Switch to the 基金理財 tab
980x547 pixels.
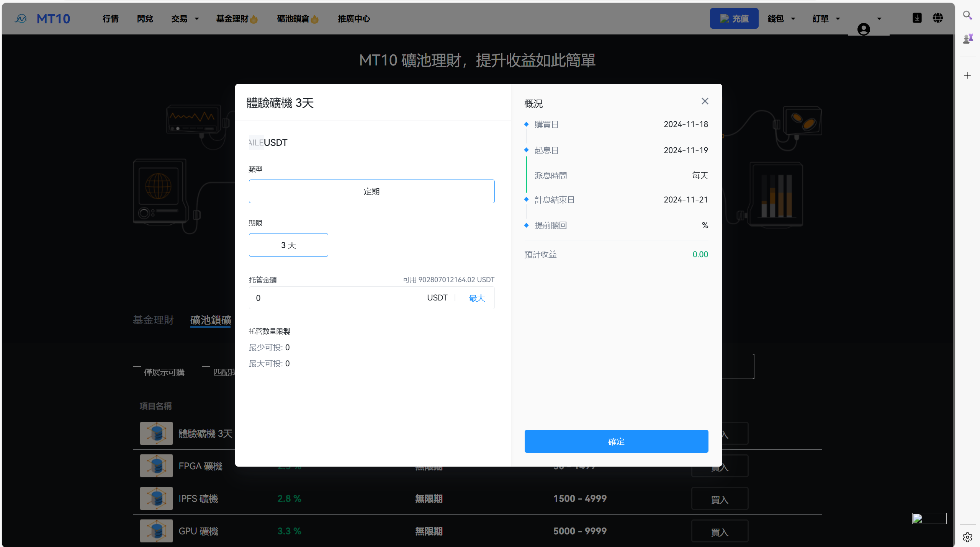[153, 320]
